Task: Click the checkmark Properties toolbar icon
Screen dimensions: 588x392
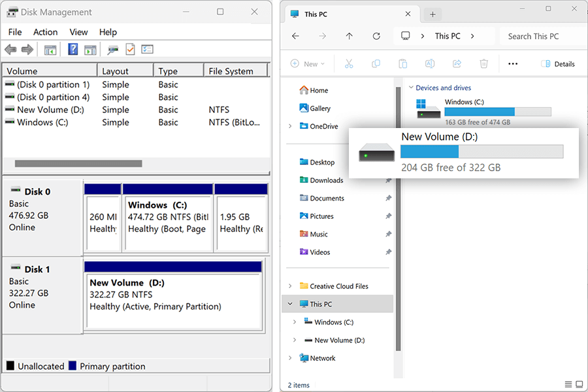Action: [130, 49]
